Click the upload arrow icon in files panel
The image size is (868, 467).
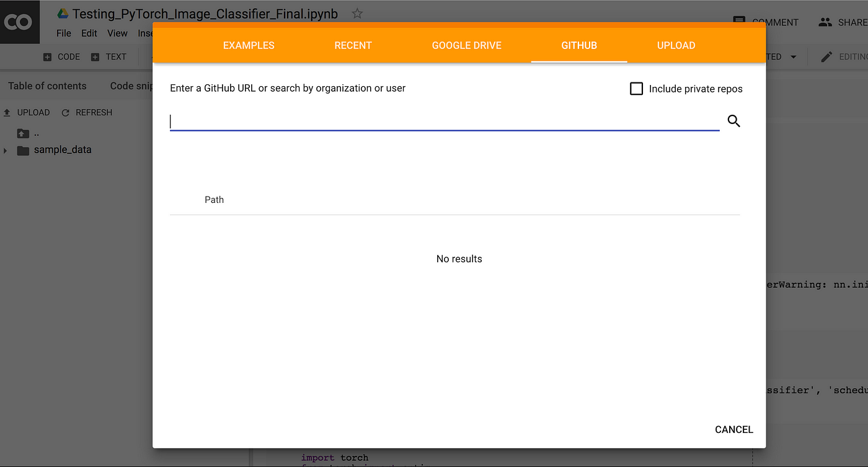[7, 113]
